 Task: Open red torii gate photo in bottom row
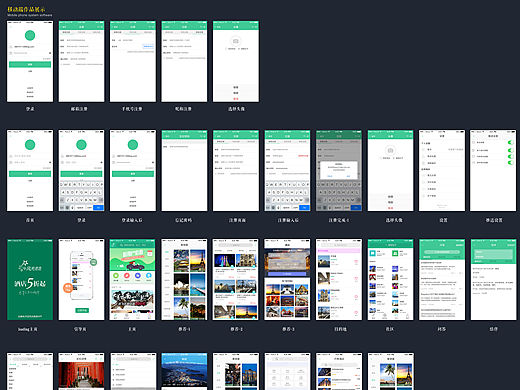tap(81, 375)
